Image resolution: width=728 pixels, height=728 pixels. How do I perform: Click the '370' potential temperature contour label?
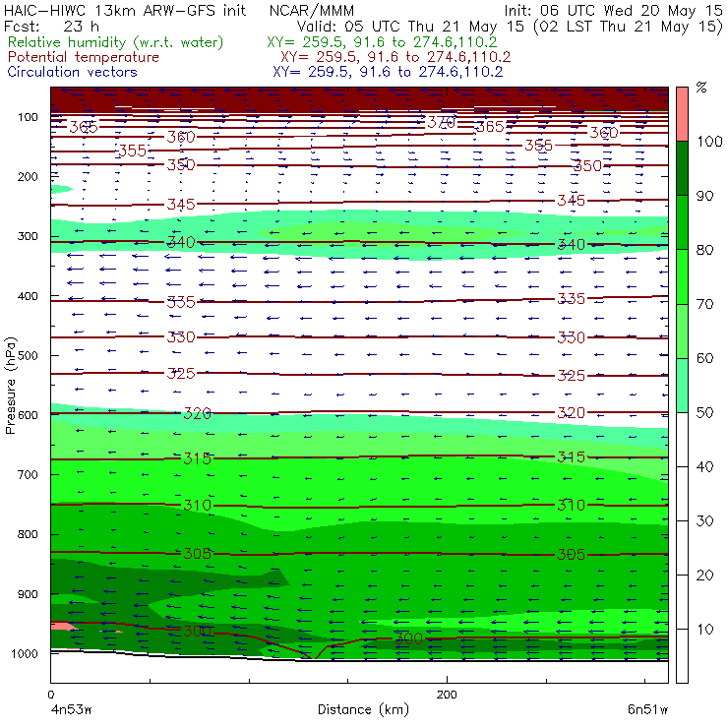point(442,122)
